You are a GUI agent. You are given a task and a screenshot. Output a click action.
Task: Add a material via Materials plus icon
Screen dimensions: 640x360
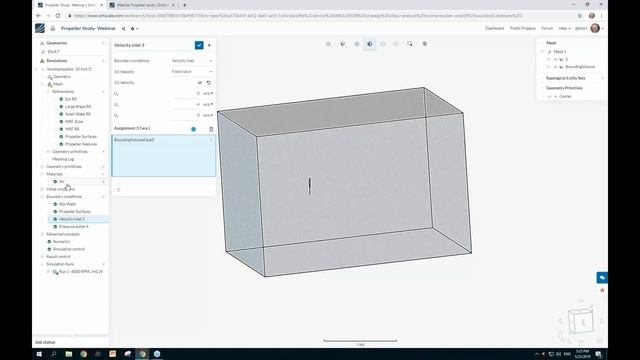point(103,174)
